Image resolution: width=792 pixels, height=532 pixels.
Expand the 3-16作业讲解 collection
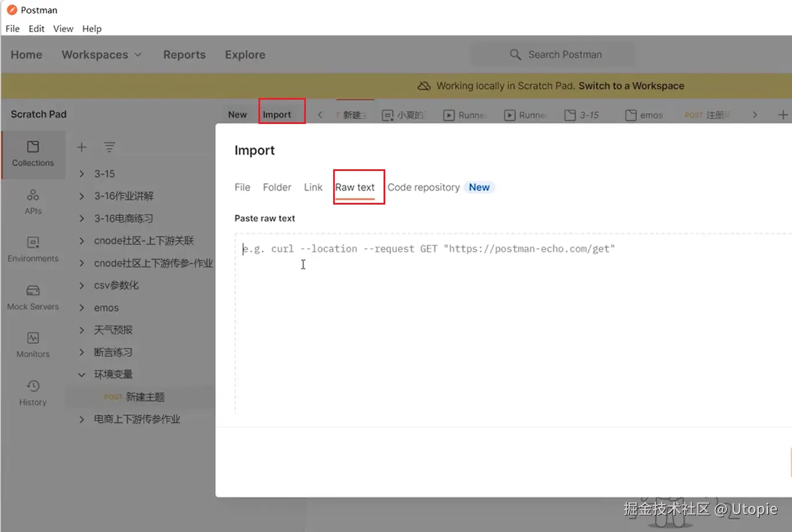82,196
